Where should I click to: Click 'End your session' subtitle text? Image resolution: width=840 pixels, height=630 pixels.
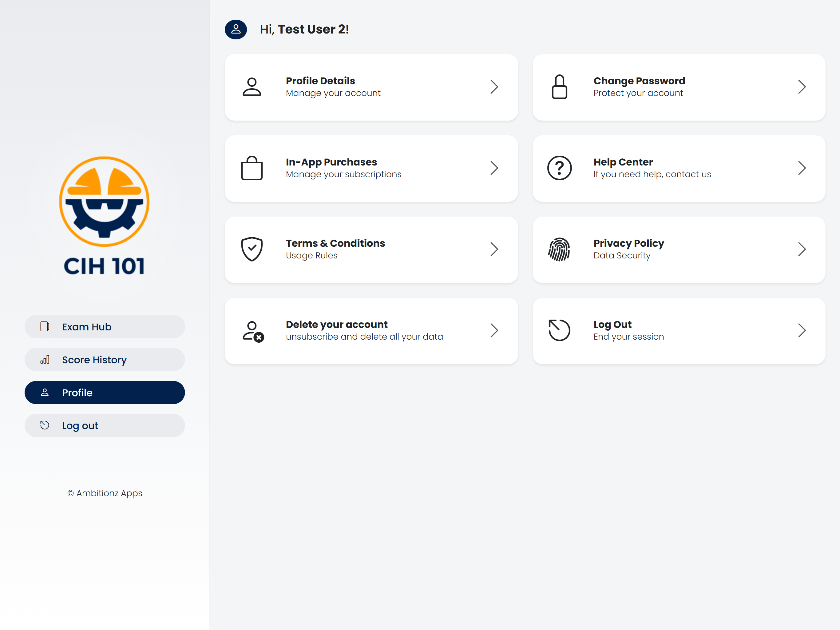point(628,337)
